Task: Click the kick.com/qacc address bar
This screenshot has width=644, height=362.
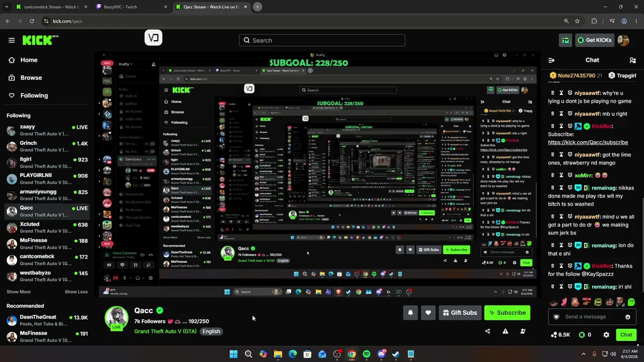Action: coord(302,21)
